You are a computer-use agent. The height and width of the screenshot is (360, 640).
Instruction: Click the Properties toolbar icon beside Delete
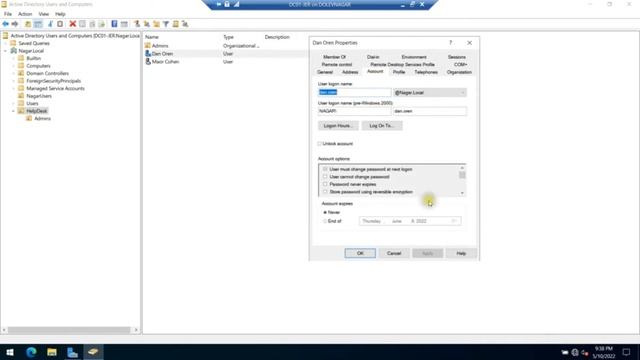point(82,24)
